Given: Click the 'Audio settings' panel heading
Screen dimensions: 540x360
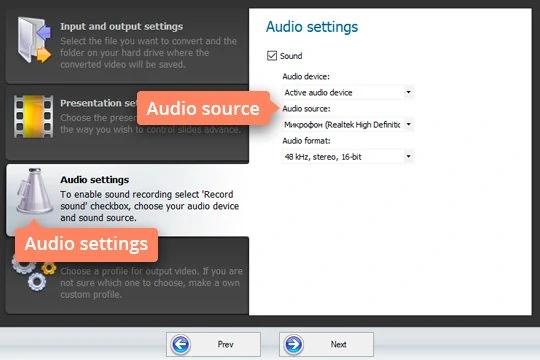Looking at the screenshot, I should [312, 27].
